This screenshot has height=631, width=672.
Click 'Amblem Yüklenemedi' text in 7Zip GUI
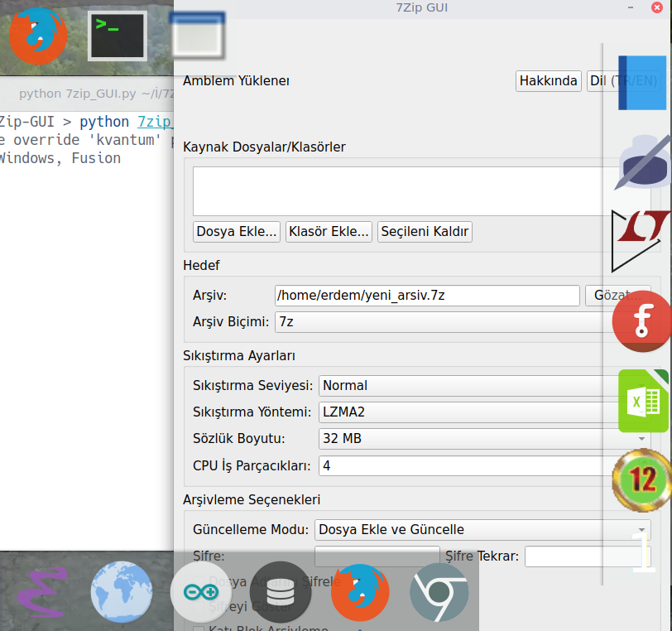click(236, 80)
